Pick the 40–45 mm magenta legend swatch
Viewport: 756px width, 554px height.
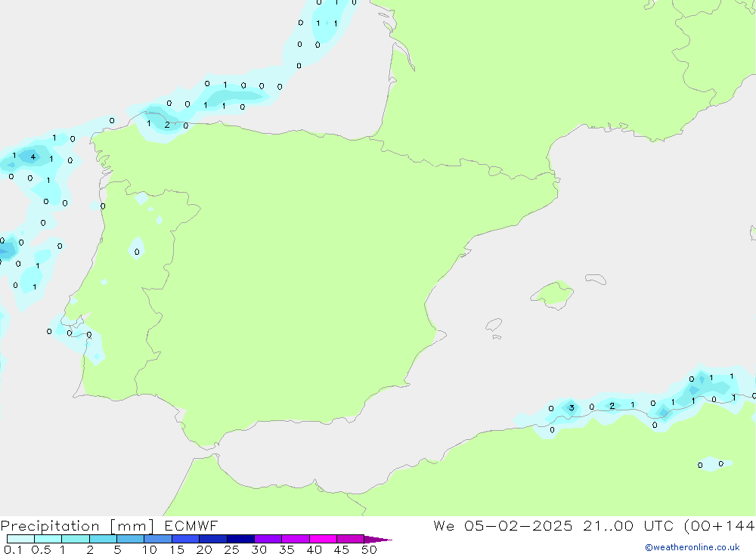click(x=323, y=539)
